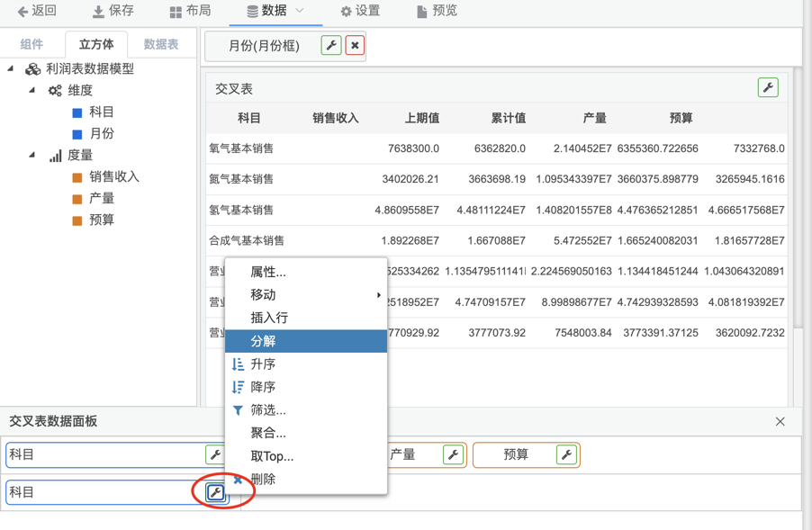Screen dimensions: 812x530
Task: Collapse the 利润表数据模型 tree node
Action: pyautogui.click(x=12, y=68)
